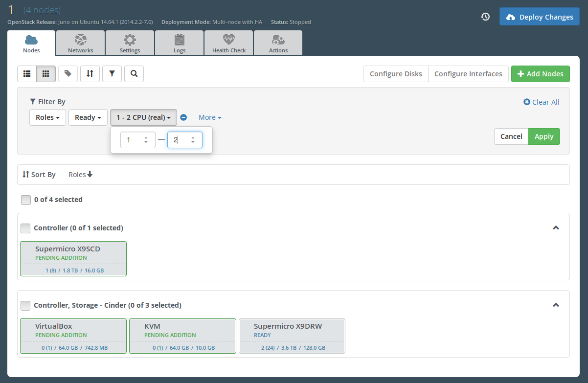Open deployment history clock icon
The image size is (588, 383).
[485, 17]
